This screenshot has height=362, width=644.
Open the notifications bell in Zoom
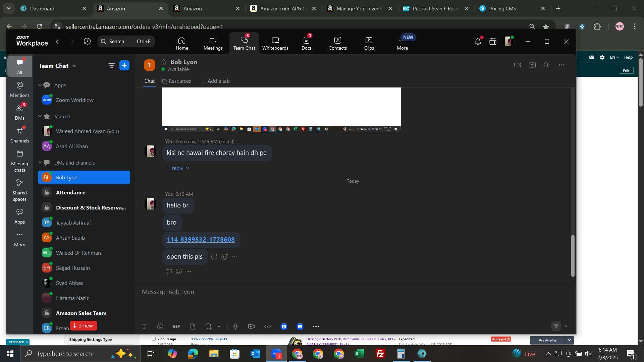pos(478,42)
